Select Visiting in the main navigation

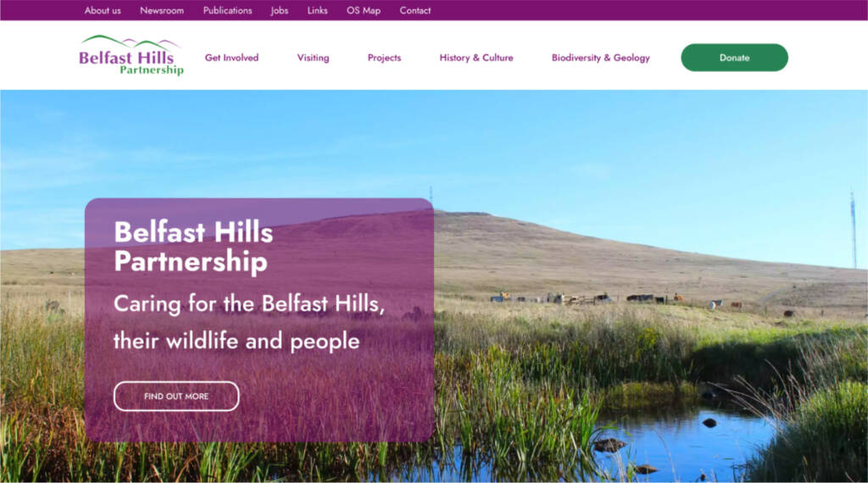[313, 58]
